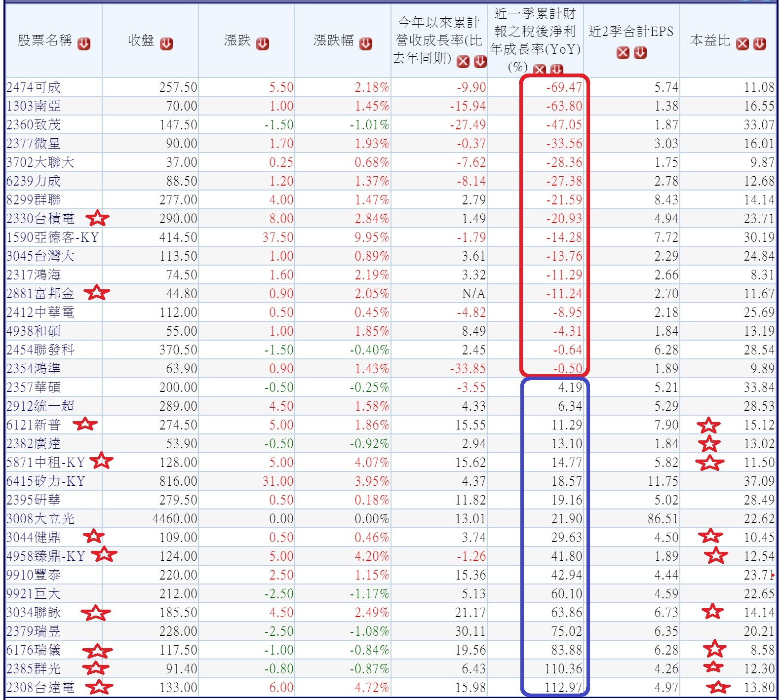The height and width of the screenshot is (700, 781).
Task: Open stock 2354鴻準
Action: click(x=34, y=369)
